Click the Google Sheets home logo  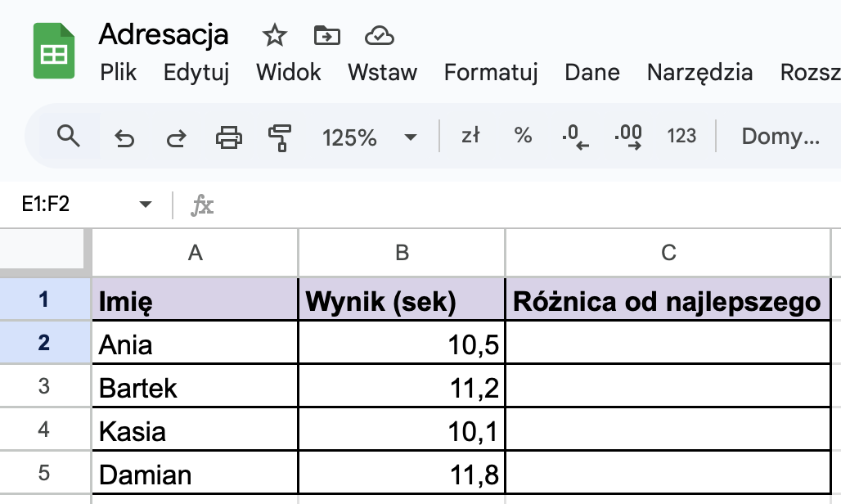point(54,51)
